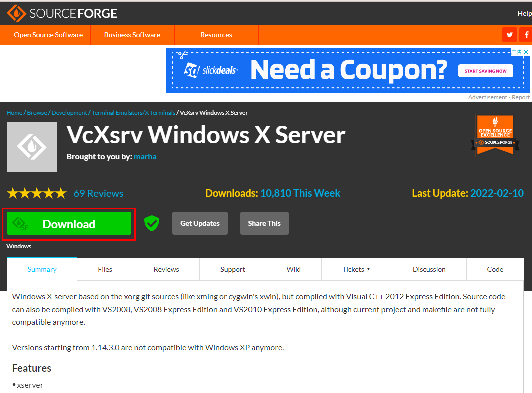Click the SourceForge logo icon
The height and width of the screenshot is (393, 532).
tap(16, 13)
